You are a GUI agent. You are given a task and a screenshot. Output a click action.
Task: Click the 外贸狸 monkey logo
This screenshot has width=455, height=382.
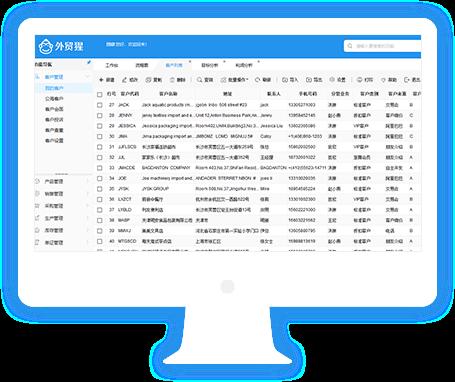pos(45,46)
